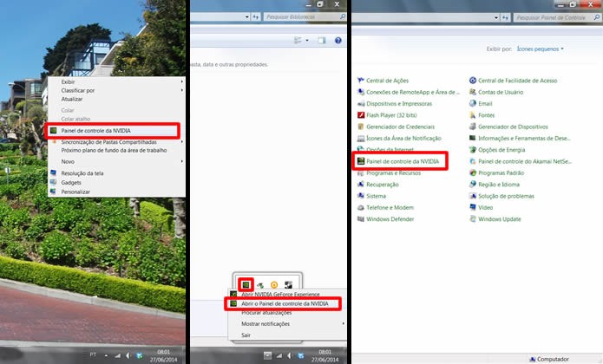
Task: Click safely remove hardware icon in tray popup
Action: pyautogui.click(x=260, y=285)
